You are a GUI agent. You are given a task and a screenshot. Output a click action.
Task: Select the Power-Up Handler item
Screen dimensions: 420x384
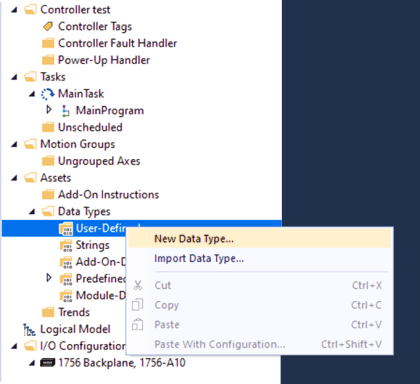coord(104,60)
